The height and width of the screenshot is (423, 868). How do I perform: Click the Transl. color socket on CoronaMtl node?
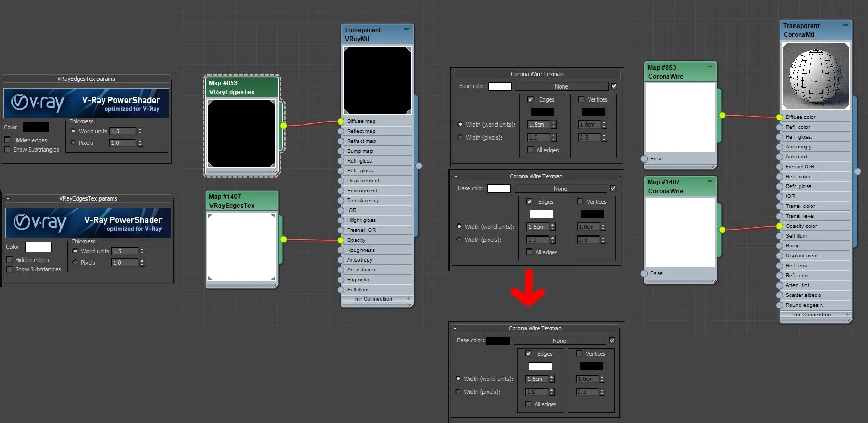[779, 206]
